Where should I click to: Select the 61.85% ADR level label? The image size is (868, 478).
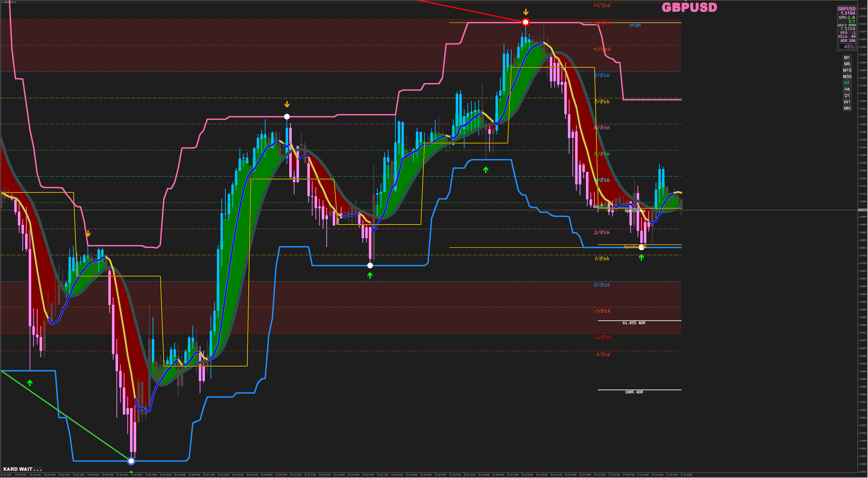pyautogui.click(x=634, y=323)
